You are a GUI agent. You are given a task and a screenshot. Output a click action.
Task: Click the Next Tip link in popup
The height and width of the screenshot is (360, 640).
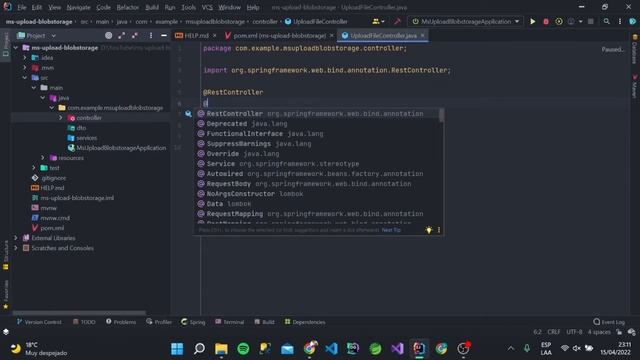[391, 230]
